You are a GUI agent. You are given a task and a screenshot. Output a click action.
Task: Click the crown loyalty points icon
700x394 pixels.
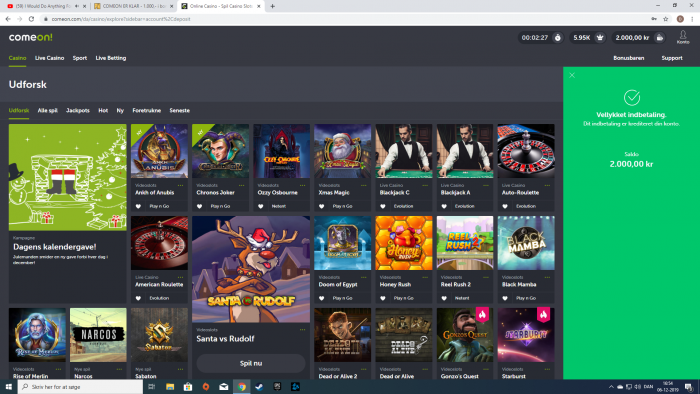pyautogui.click(x=600, y=38)
